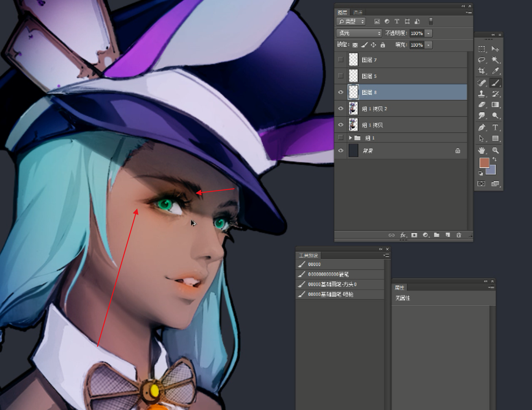The image size is (532, 410).
Task: Switch to the 通道 tab
Action: [x=358, y=13]
